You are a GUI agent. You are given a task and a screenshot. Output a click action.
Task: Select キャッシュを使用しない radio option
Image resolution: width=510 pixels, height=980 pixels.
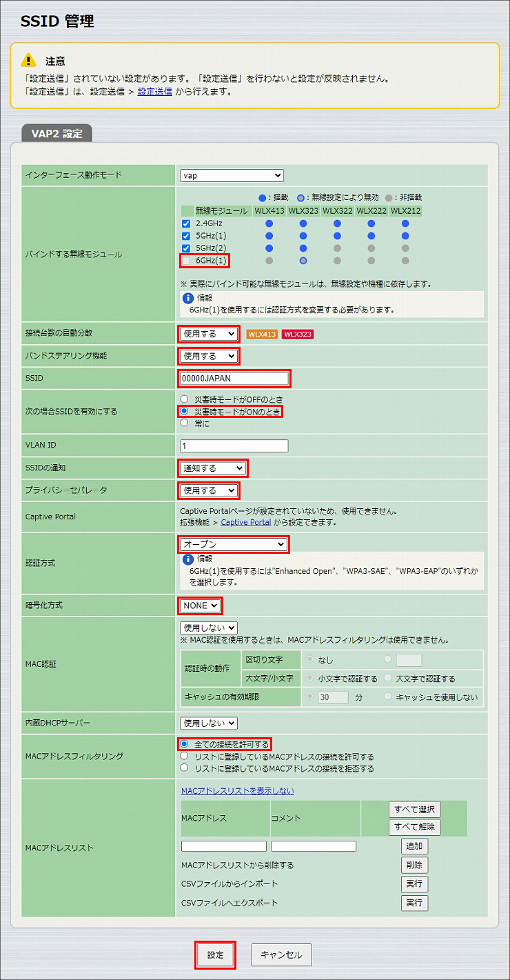tap(389, 697)
